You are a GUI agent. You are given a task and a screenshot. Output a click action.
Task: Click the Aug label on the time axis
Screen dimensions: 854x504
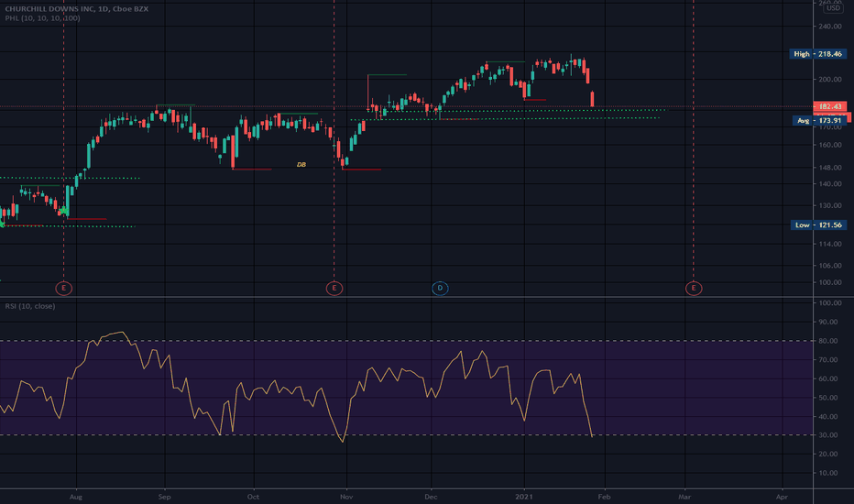76,497
